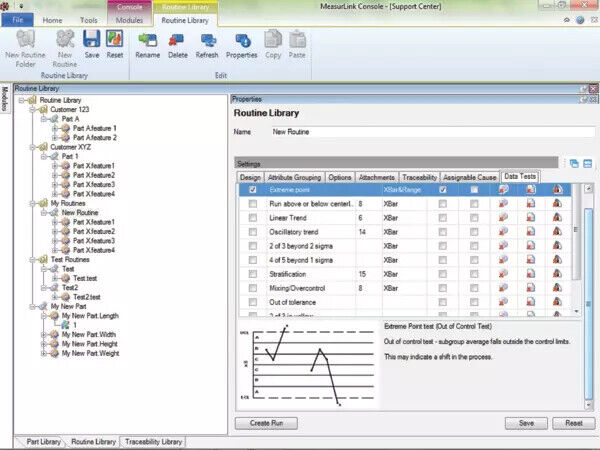
Task: Enable the Stratification test checkbox
Action: tap(253, 274)
